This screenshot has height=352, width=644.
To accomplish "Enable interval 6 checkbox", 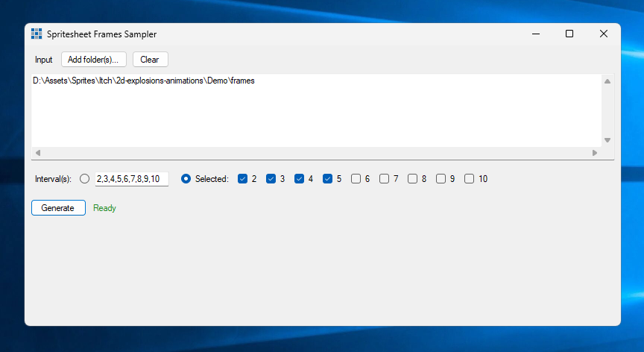I will (x=356, y=179).
